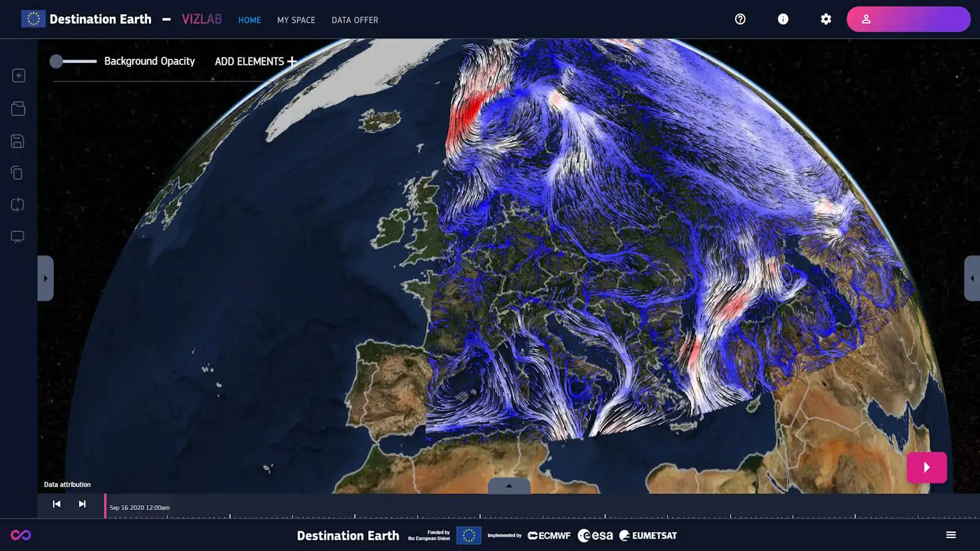This screenshot has height=551, width=980.
Task: Open the information circle icon
Action: 783,19
